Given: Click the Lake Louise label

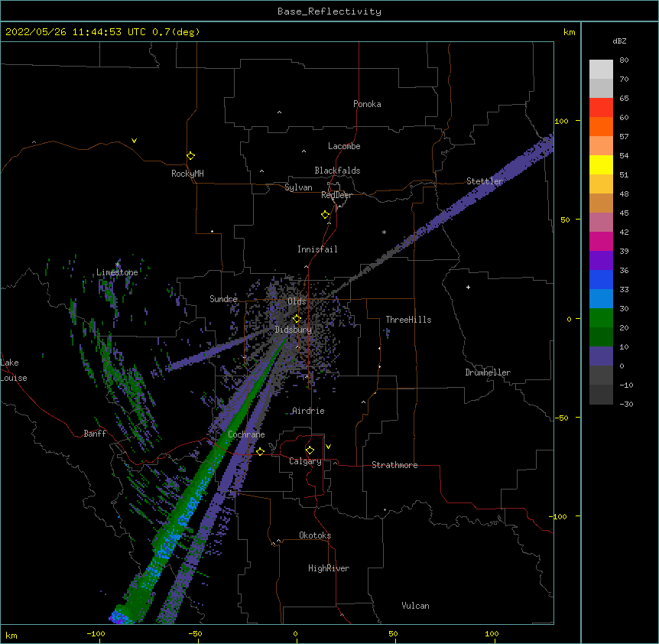Looking at the screenshot, I should click(x=14, y=370).
